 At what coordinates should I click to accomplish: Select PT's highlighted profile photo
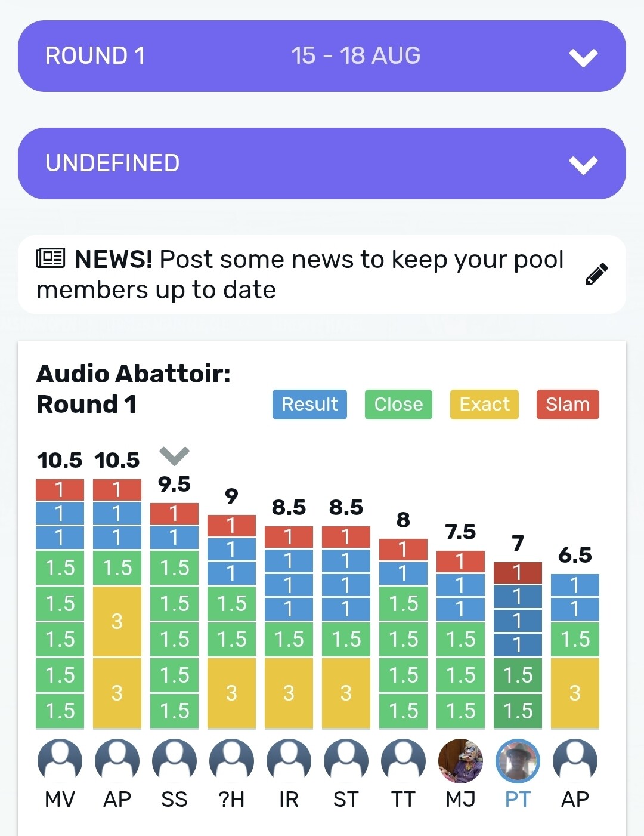click(518, 761)
